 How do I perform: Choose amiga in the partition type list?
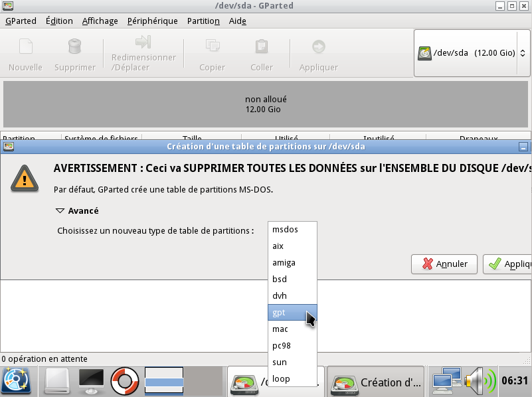pos(292,263)
